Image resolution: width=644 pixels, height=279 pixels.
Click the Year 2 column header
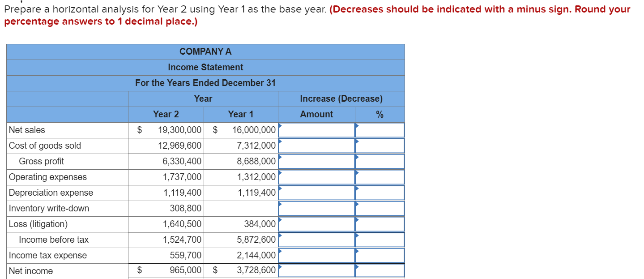click(166, 114)
